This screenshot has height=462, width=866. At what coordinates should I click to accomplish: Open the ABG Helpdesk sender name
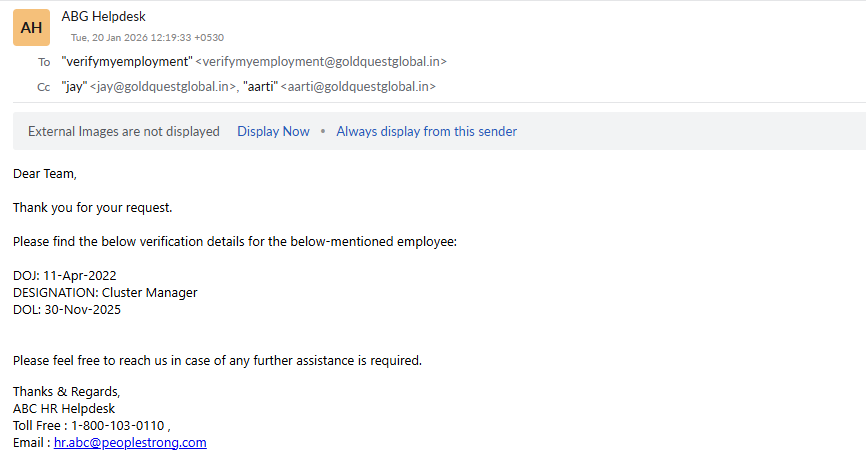tap(102, 16)
